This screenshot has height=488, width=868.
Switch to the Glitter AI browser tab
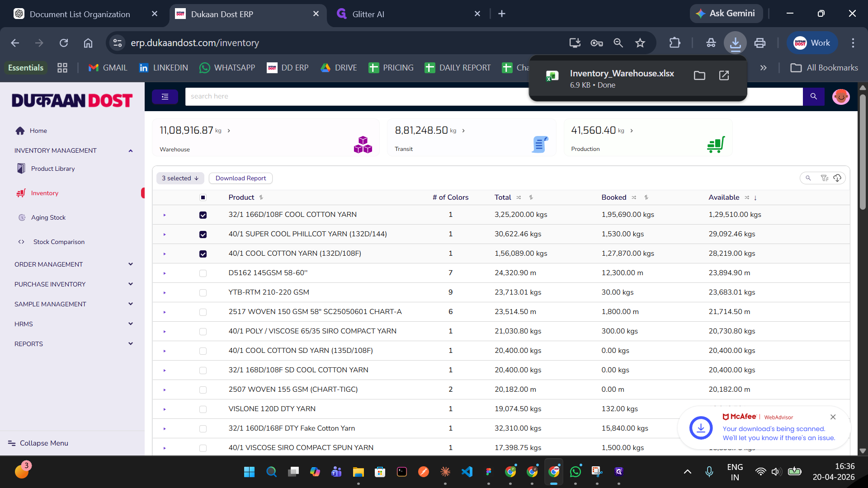pos(368,14)
